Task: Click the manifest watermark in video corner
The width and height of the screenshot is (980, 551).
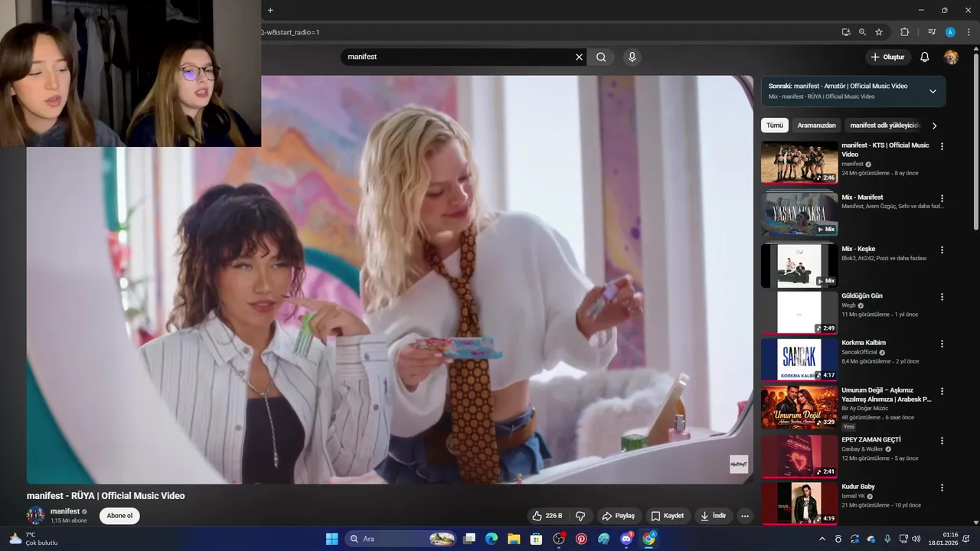Action: (x=739, y=464)
